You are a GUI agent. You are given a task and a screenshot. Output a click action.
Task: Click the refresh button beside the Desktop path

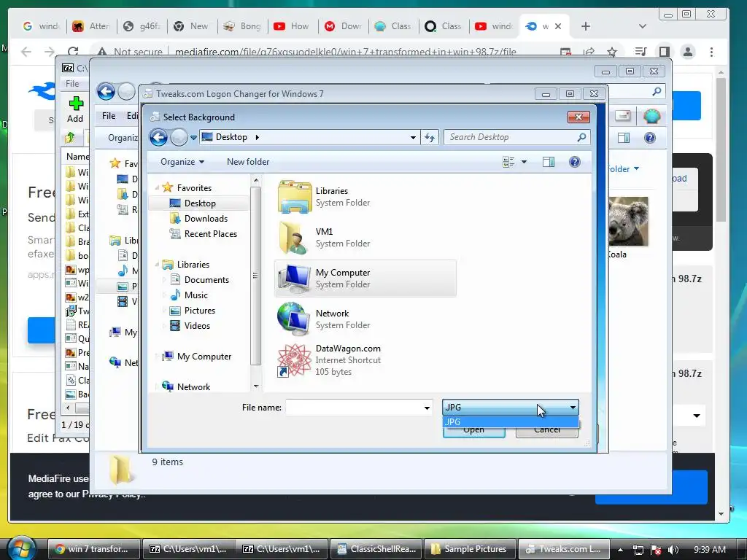coord(430,137)
